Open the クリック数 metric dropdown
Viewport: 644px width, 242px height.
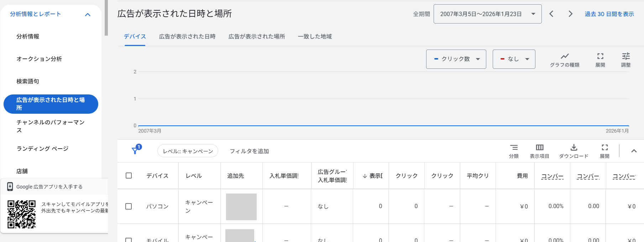[x=456, y=59]
